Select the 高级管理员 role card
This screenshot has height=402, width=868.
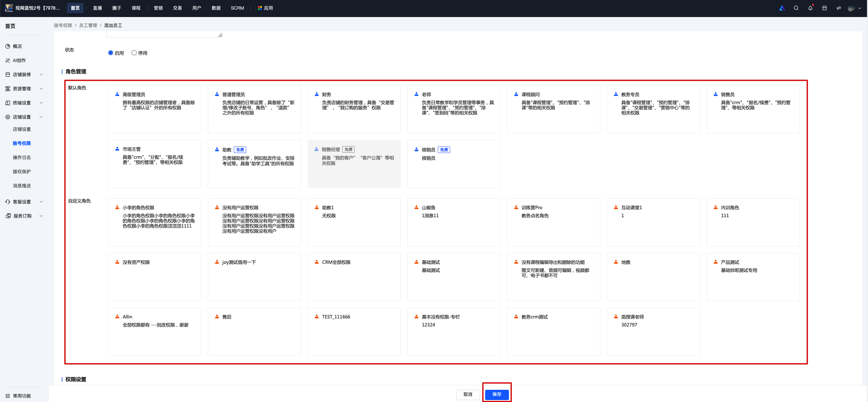coord(155,109)
